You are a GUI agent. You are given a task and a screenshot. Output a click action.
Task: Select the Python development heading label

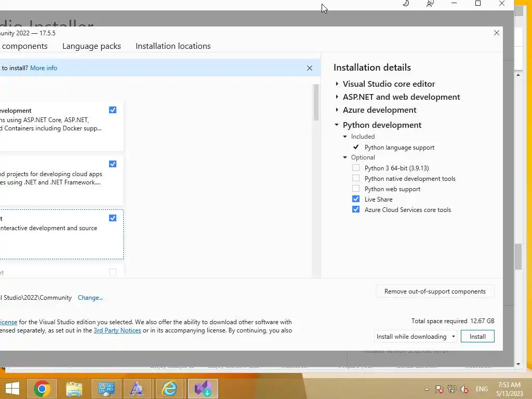pyautogui.click(x=382, y=125)
